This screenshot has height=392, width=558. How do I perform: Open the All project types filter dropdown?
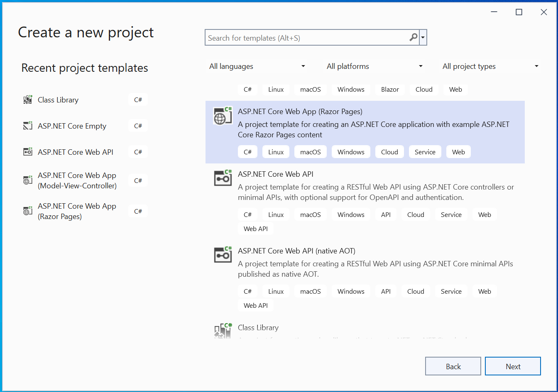point(490,66)
